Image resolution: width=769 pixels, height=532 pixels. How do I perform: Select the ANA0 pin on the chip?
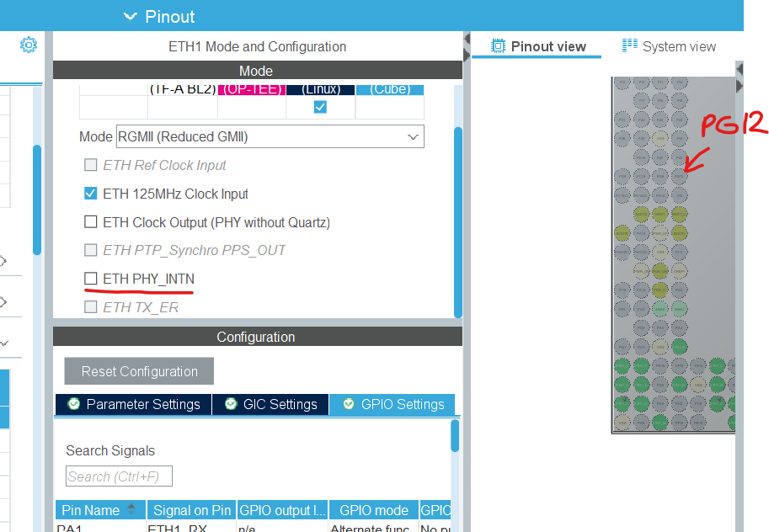click(x=660, y=309)
